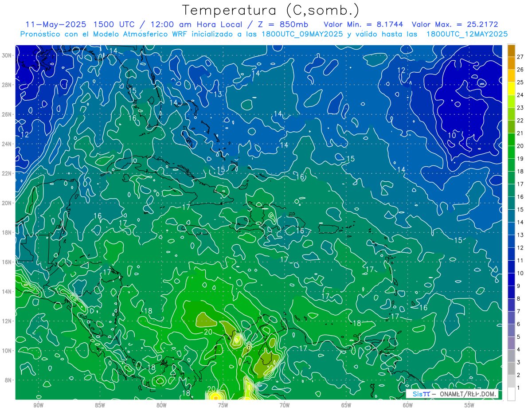
Task: Click the contour label 10 on the map
Action: (x=452, y=135)
